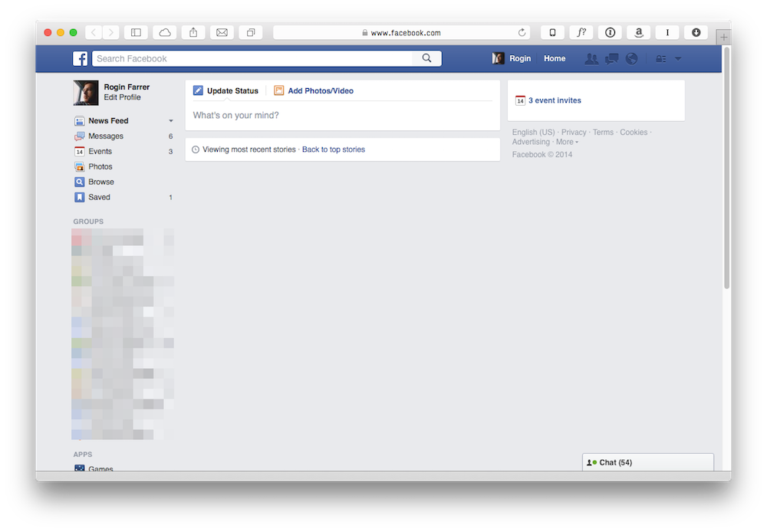The image size is (767, 532).
Task: Open Photos in the sidebar
Action: (x=100, y=166)
